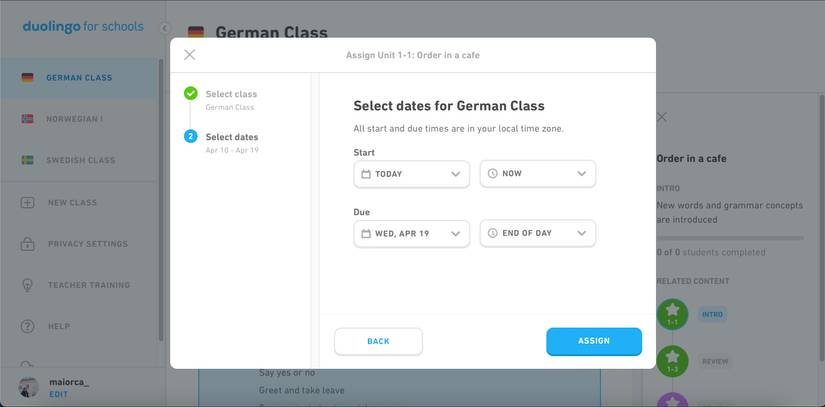The width and height of the screenshot is (825, 407).
Task: Open the Start date dropdown showing Today
Action: (411, 174)
